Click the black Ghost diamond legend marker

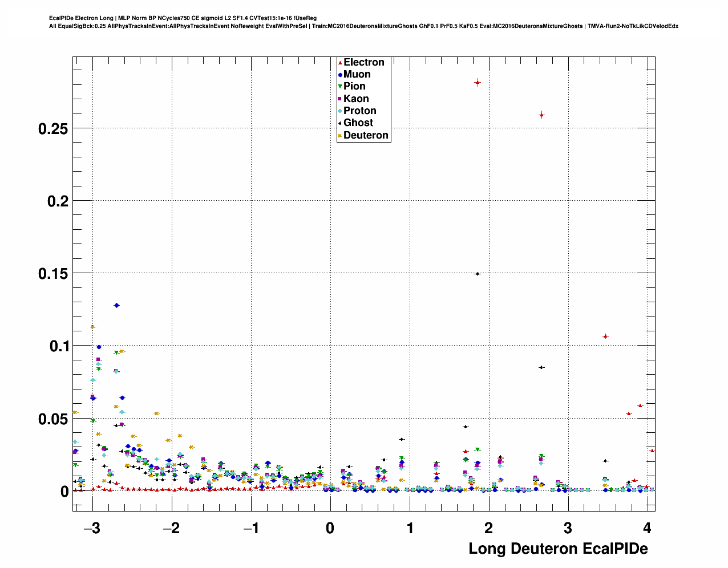pos(340,123)
